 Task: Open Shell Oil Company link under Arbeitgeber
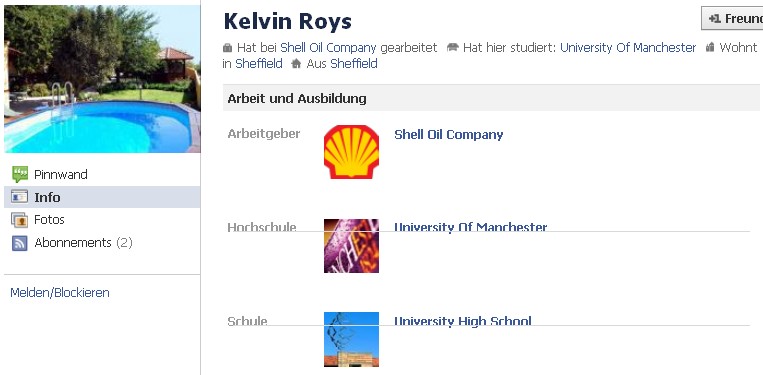(x=449, y=135)
